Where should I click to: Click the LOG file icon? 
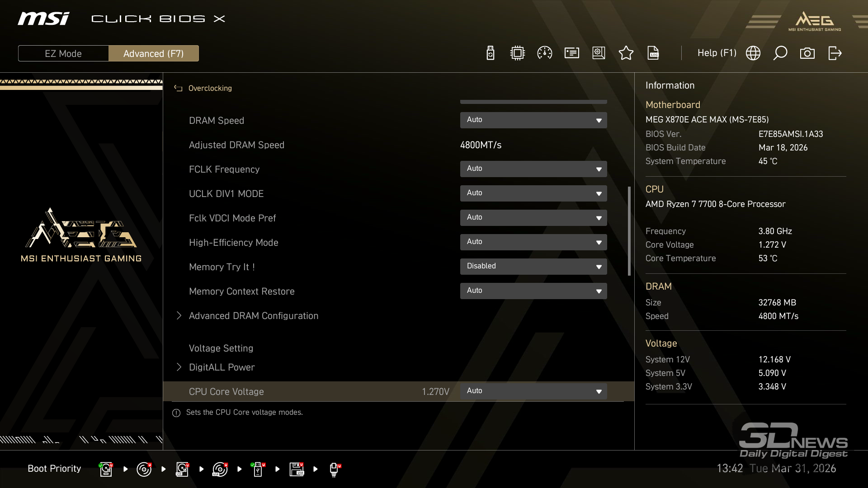tap(653, 53)
